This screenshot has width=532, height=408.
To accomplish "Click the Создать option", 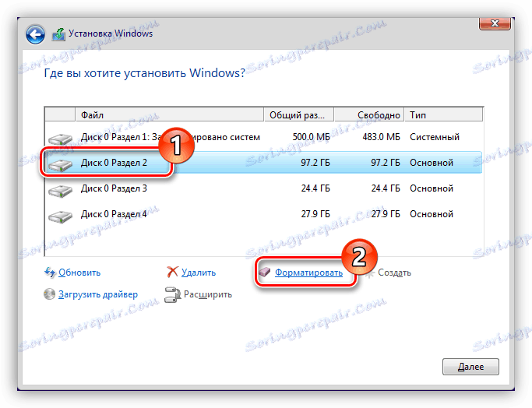I will pos(394,273).
